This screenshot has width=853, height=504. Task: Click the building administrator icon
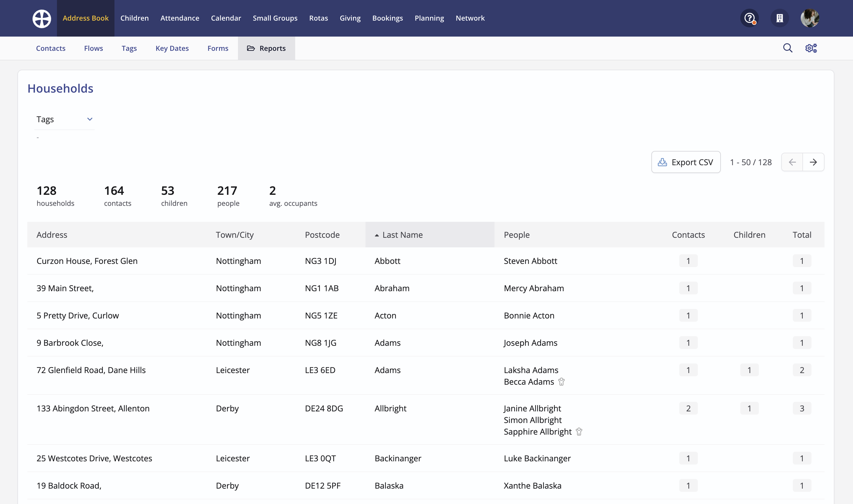coord(779,18)
